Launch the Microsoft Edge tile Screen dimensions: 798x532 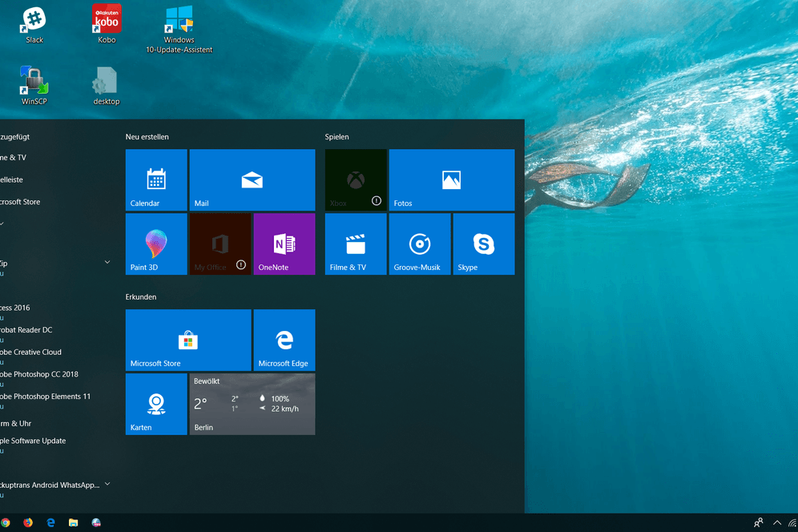coord(284,340)
